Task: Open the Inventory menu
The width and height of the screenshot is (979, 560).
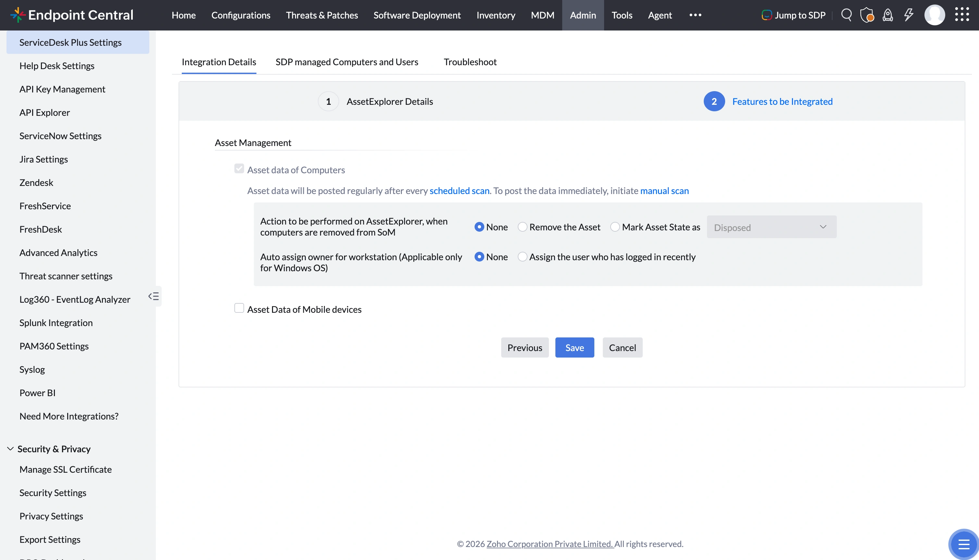Action: click(x=496, y=15)
